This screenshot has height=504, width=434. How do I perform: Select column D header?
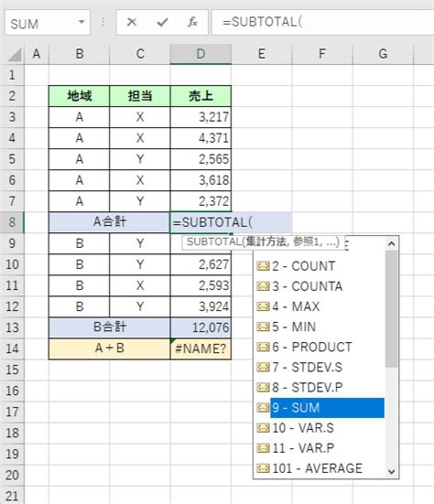(x=201, y=54)
